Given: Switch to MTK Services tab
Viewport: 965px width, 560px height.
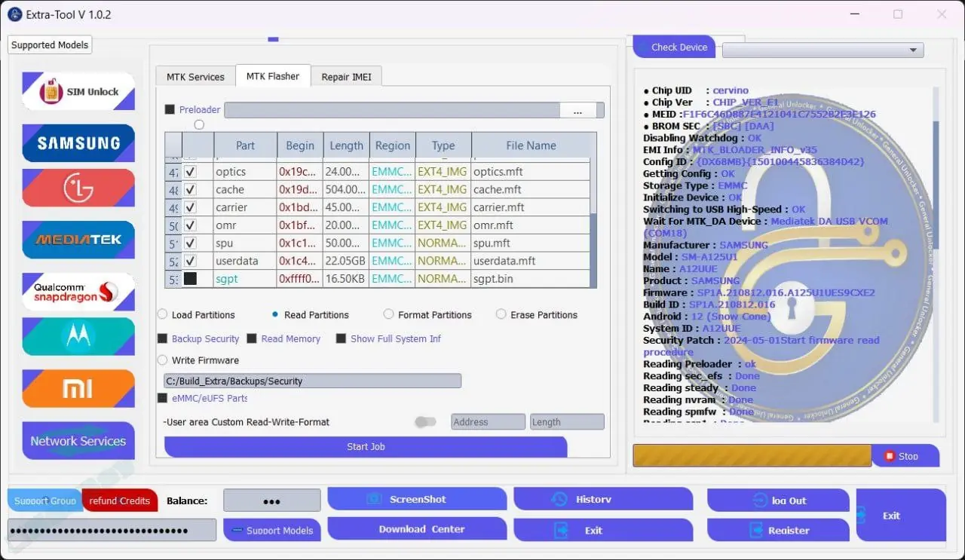Looking at the screenshot, I should [195, 77].
